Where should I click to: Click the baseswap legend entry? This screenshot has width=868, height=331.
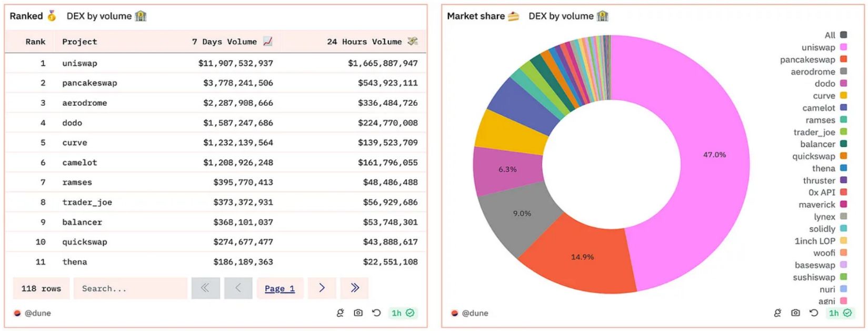point(821,265)
